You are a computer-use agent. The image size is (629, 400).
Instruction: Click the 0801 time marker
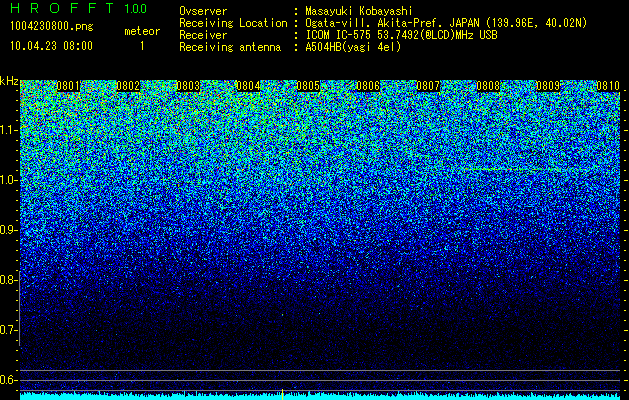pos(68,86)
